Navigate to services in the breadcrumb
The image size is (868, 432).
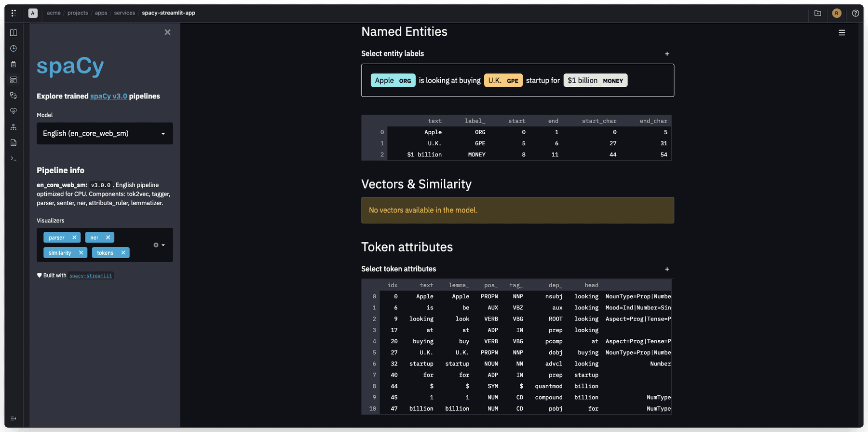(x=124, y=13)
